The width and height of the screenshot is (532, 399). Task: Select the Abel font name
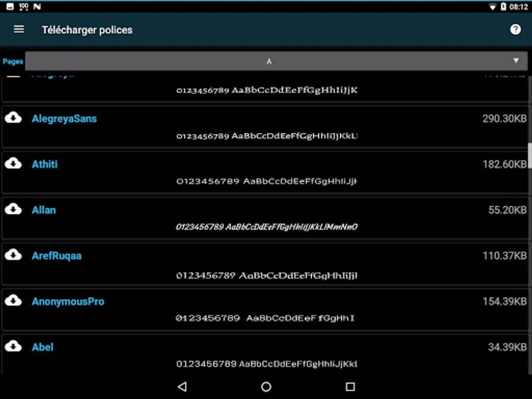43,347
